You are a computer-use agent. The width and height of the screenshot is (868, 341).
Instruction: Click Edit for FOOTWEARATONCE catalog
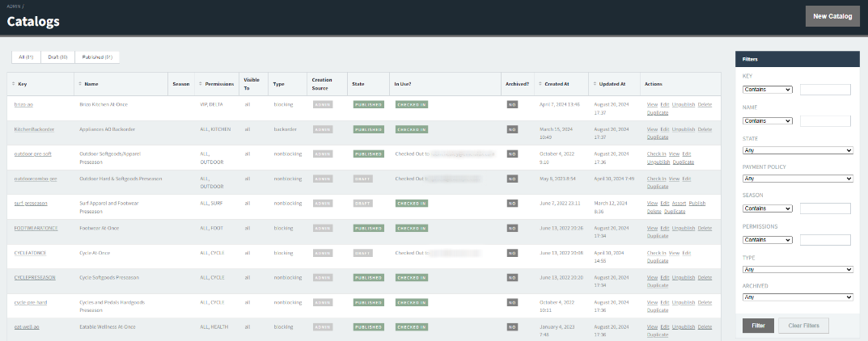(x=665, y=228)
